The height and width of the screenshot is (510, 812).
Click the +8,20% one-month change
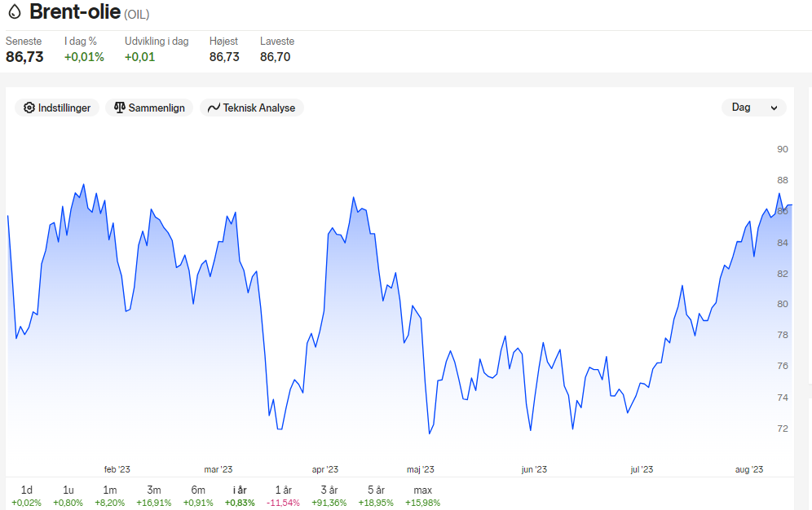coord(110,503)
